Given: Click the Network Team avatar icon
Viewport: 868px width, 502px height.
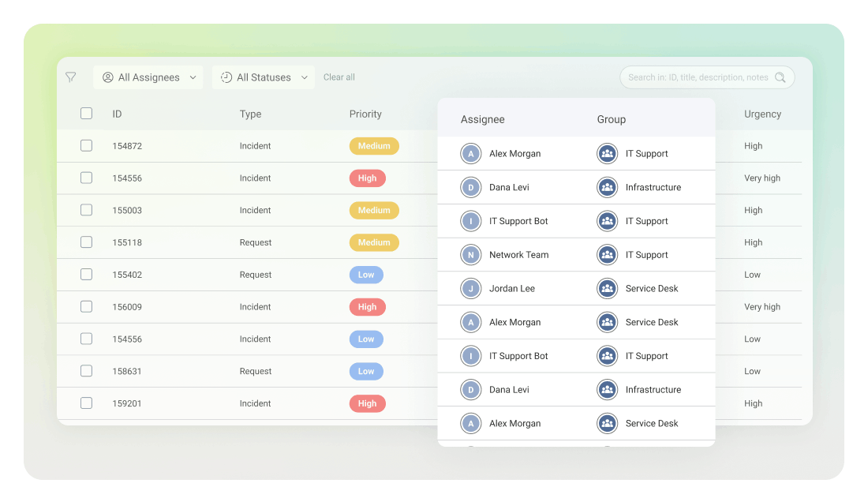Looking at the screenshot, I should click(x=471, y=255).
